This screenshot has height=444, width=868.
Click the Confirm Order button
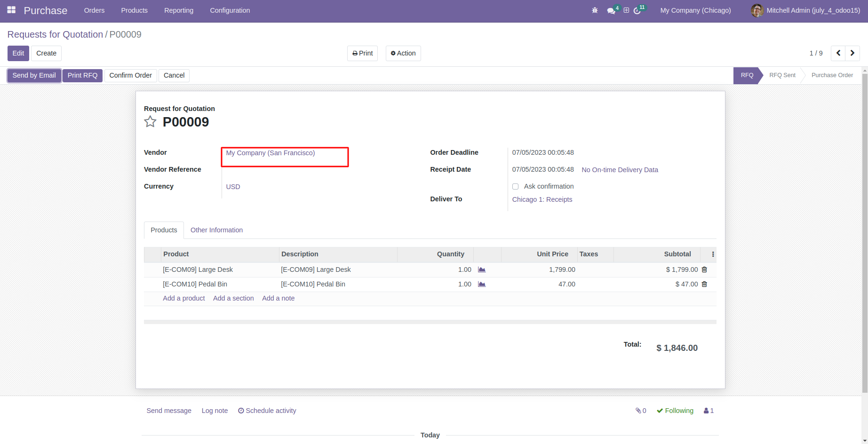[x=130, y=75]
